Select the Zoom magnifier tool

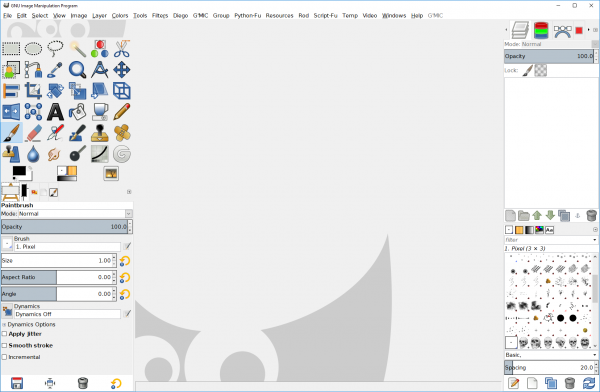77,70
